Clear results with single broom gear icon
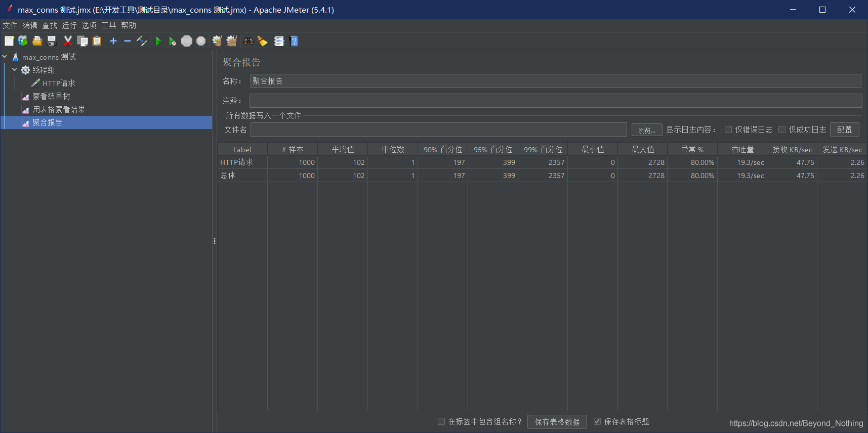This screenshot has height=433, width=868. click(217, 41)
